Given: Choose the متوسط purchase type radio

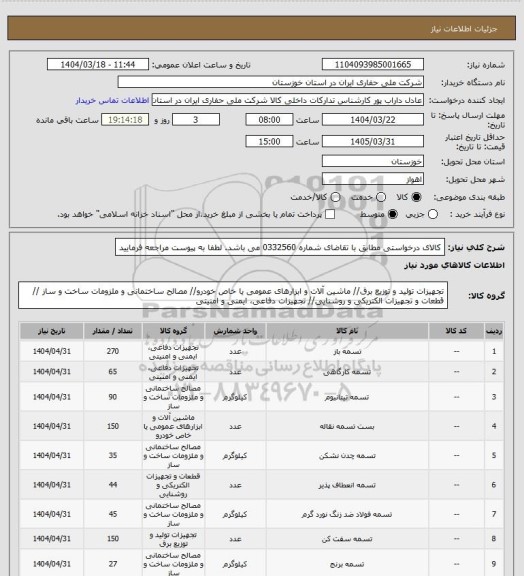Looking at the screenshot, I should pos(392,214).
